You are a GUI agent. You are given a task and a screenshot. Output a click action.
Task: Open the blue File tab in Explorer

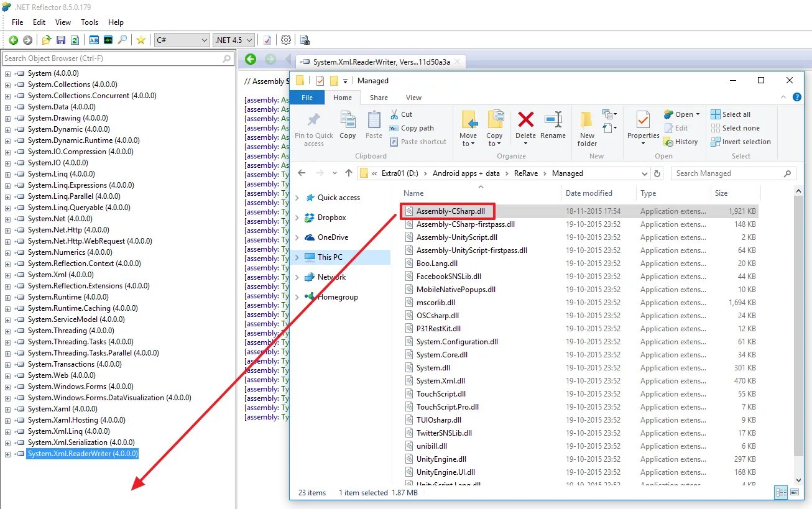(307, 98)
